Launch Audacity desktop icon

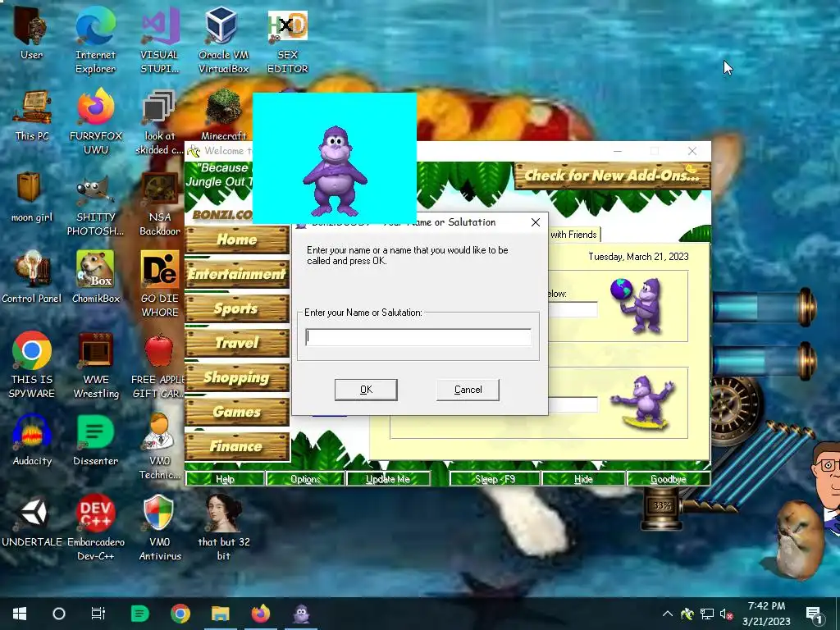(x=32, y=440)
